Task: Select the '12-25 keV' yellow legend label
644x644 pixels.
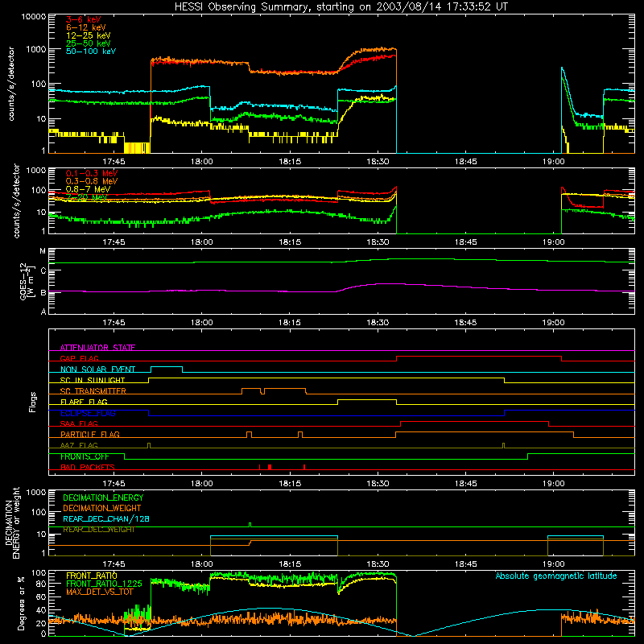Action: [x=89, y=35]
